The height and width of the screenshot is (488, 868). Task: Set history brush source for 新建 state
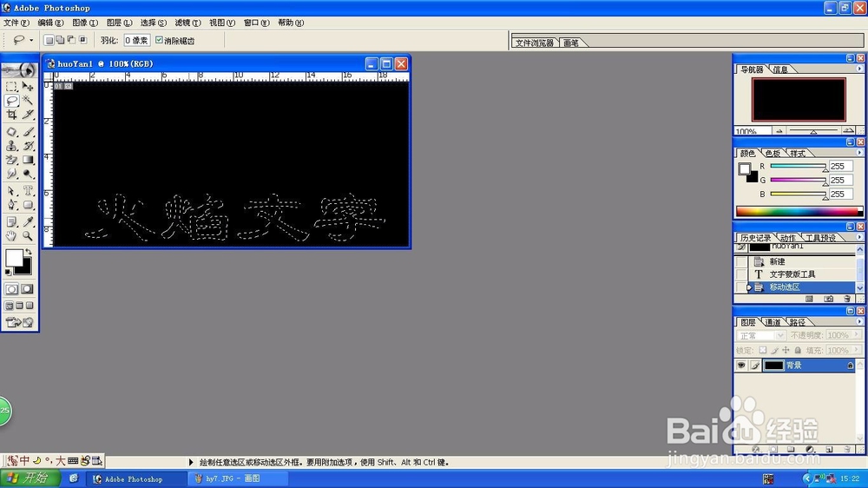coord(741,261)
